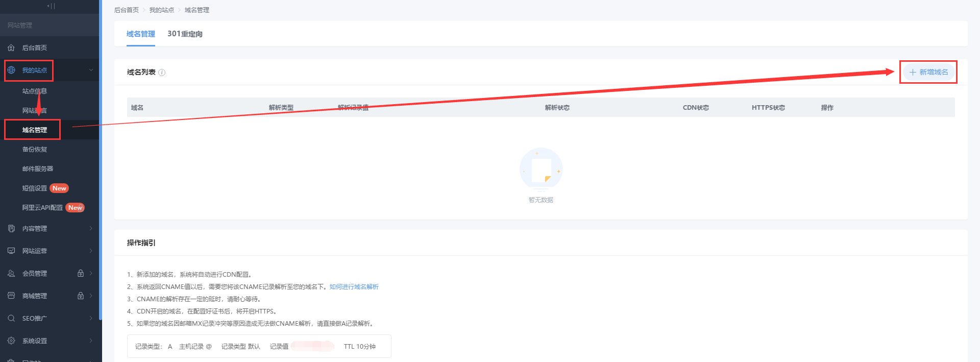The image size is (980, 362).
Task: Click the 新增域名 button
Action: tap(928, 72)
